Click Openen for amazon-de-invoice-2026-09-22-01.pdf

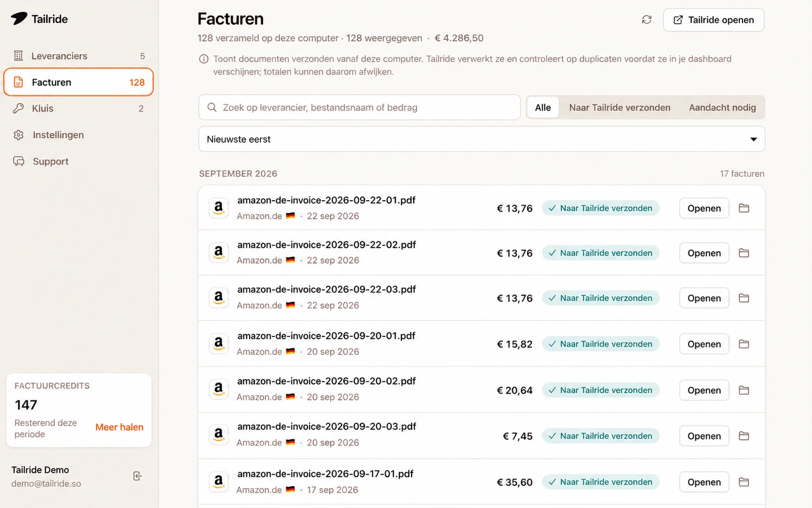tap(704, 208)
